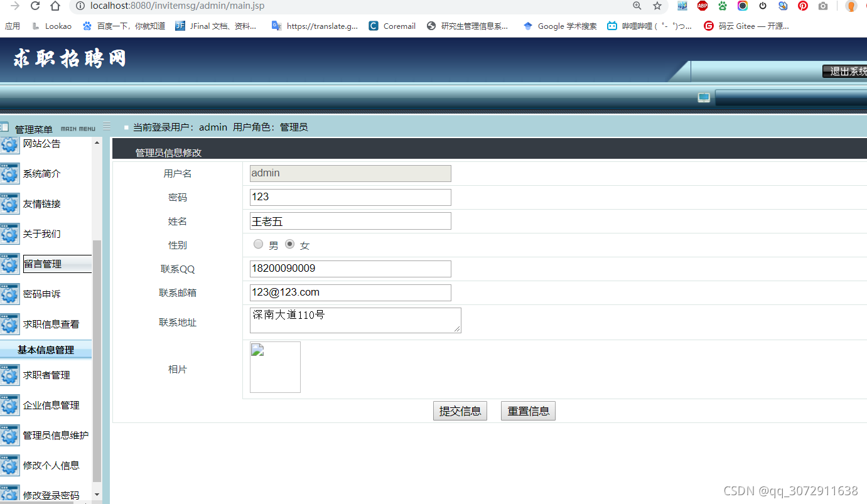Click the 提交信息 submit button

(460, 411)
